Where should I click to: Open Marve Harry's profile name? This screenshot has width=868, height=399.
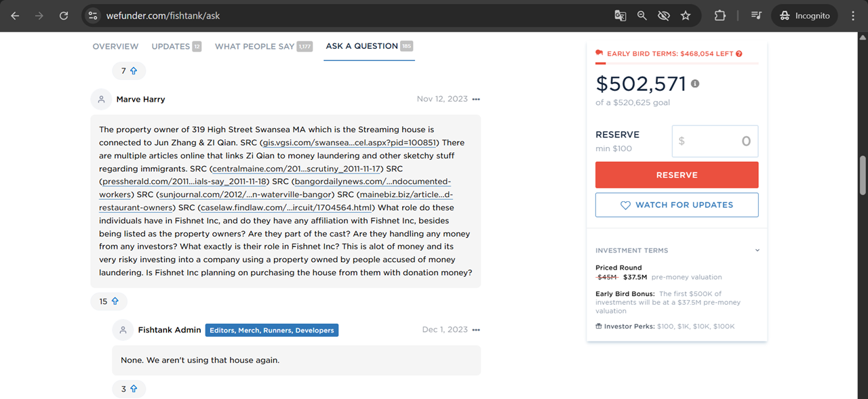[x=140, y=99]
